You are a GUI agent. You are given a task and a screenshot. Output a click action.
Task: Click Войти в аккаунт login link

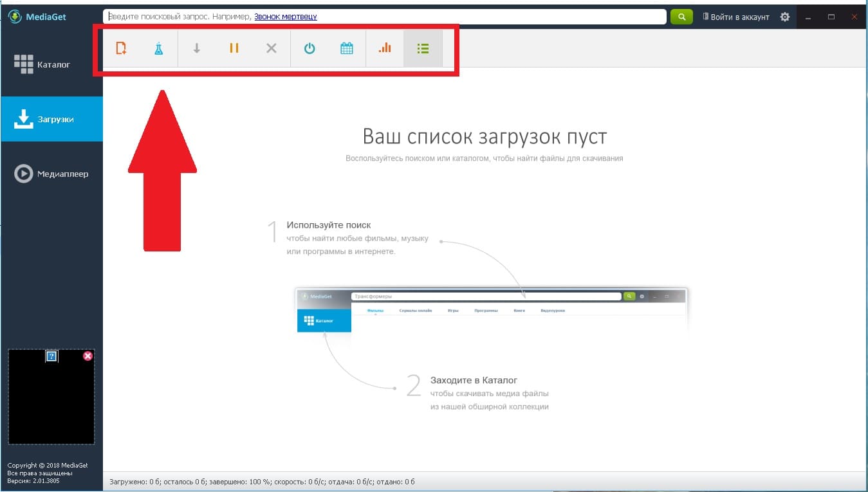736,17
